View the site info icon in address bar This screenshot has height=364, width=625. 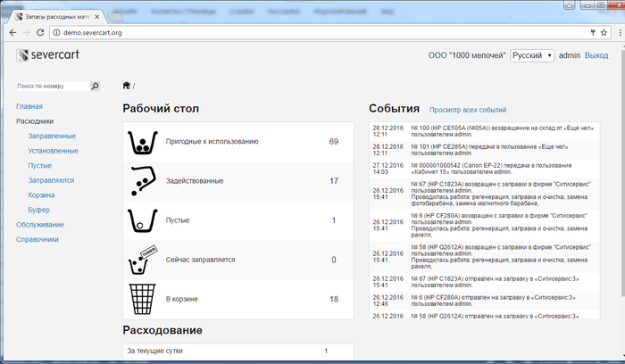(56, 33)
